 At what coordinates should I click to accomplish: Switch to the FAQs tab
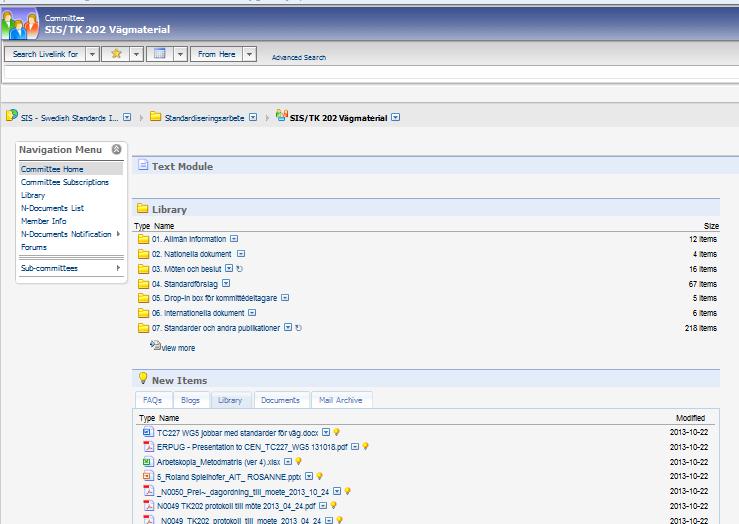pyautogui.click(x=153, y=400)
